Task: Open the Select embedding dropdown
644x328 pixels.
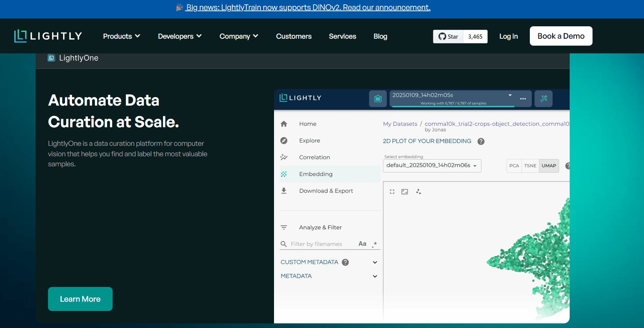Action: coord(432,166)
